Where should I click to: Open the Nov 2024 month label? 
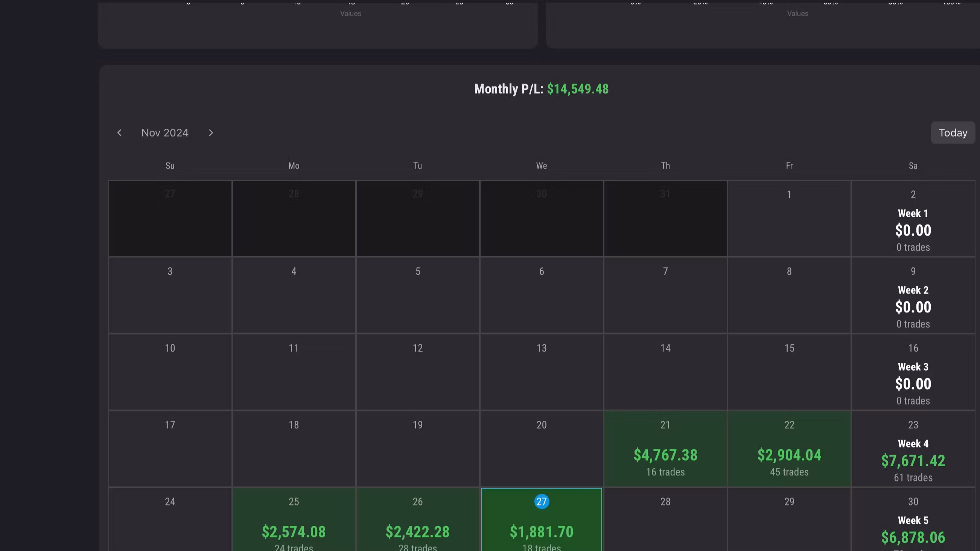(165, 133)
